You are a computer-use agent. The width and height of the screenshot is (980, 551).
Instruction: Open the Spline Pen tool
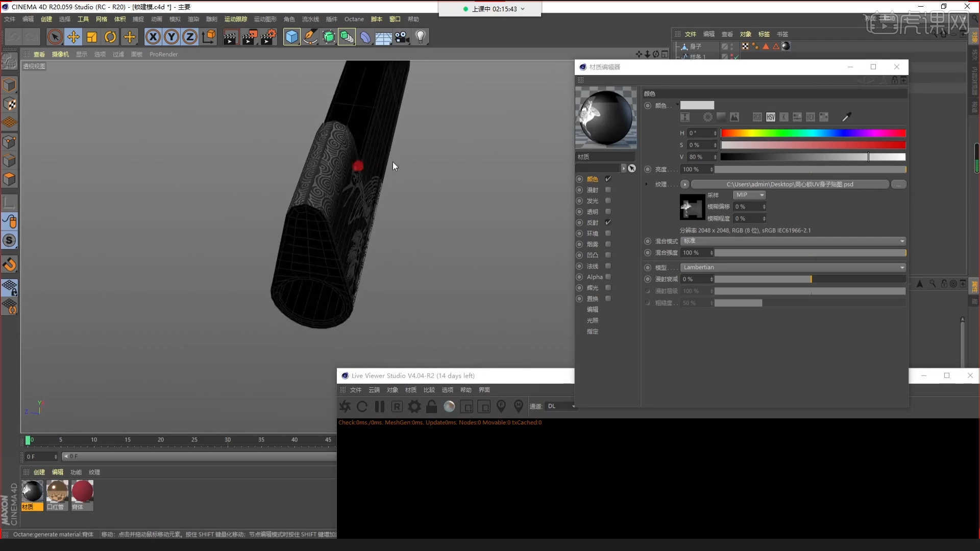(x=310, y=37)
